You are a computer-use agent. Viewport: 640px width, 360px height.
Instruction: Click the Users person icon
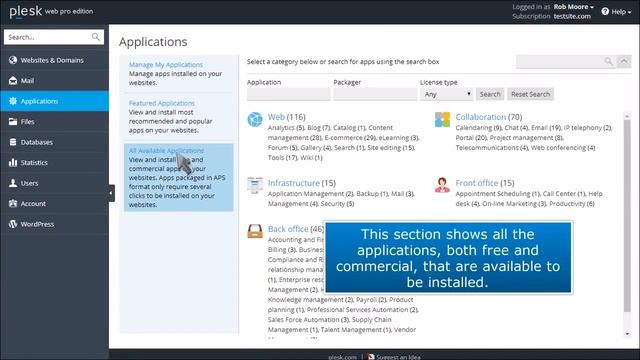[x=13, y=183]
